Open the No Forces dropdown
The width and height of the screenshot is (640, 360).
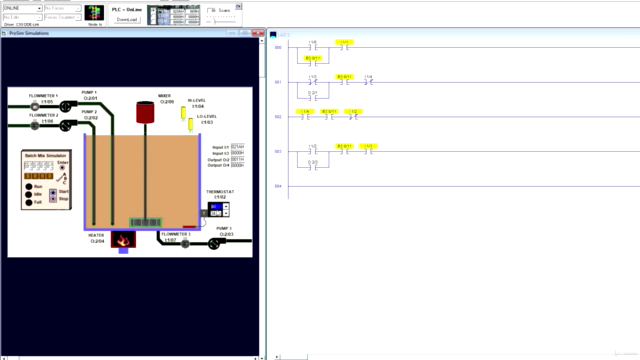point(62,8)
